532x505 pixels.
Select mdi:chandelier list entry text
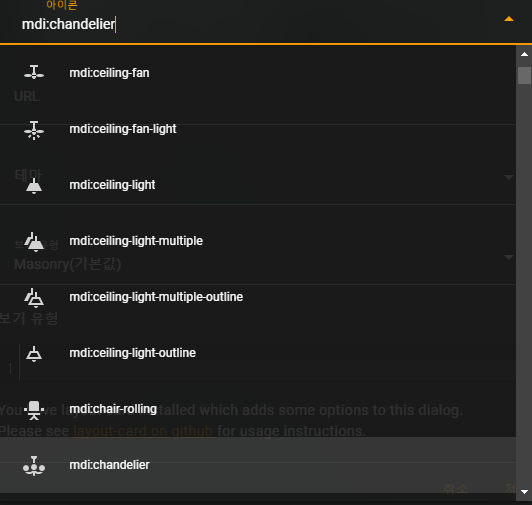[x=109, y=465]
